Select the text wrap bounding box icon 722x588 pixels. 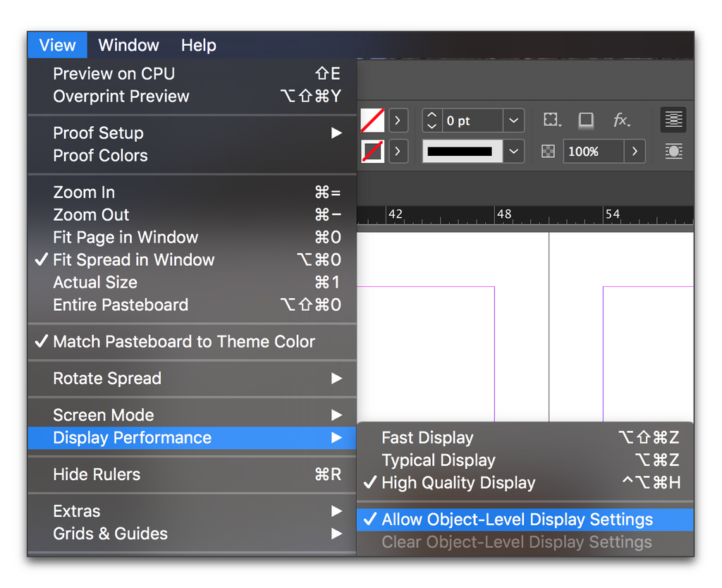(x=673, y=120)
